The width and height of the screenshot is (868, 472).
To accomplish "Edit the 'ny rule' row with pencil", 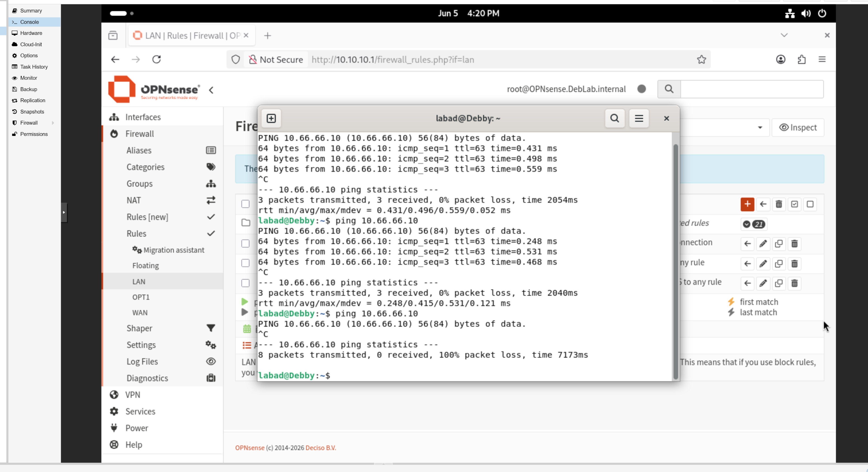I will (763, 263).
